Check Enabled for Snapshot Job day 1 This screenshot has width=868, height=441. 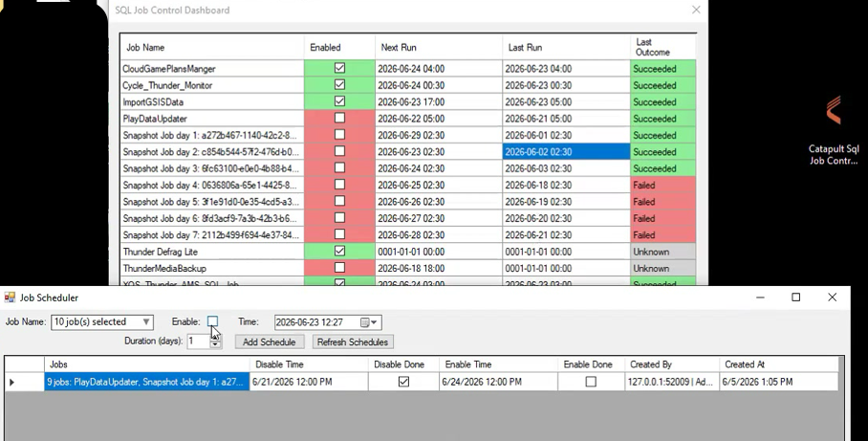coord(339,135)
